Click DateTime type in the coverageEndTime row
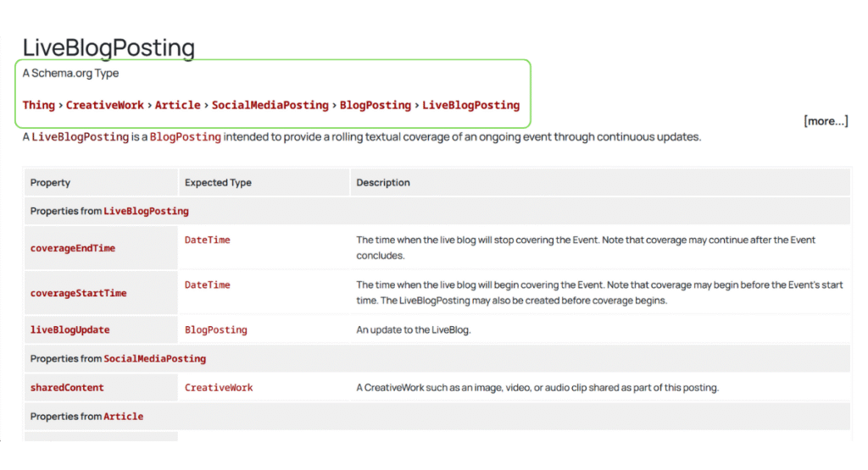868x470 pixels. (207, 241)
